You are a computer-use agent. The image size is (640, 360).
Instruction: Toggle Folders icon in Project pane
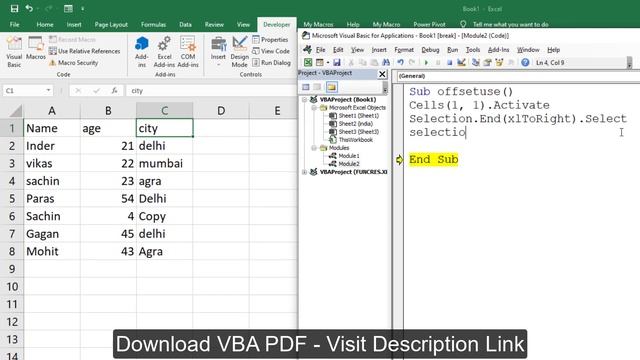[331, 87]
